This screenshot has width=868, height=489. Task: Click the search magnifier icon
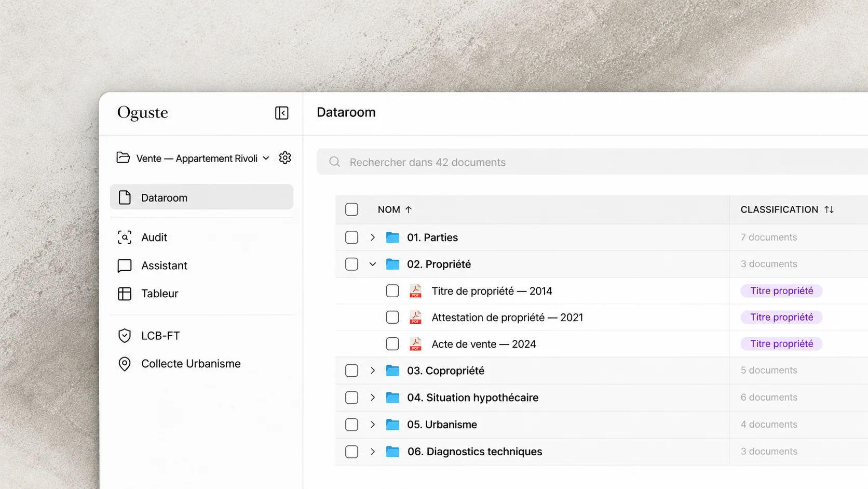[x=335, y=162]
